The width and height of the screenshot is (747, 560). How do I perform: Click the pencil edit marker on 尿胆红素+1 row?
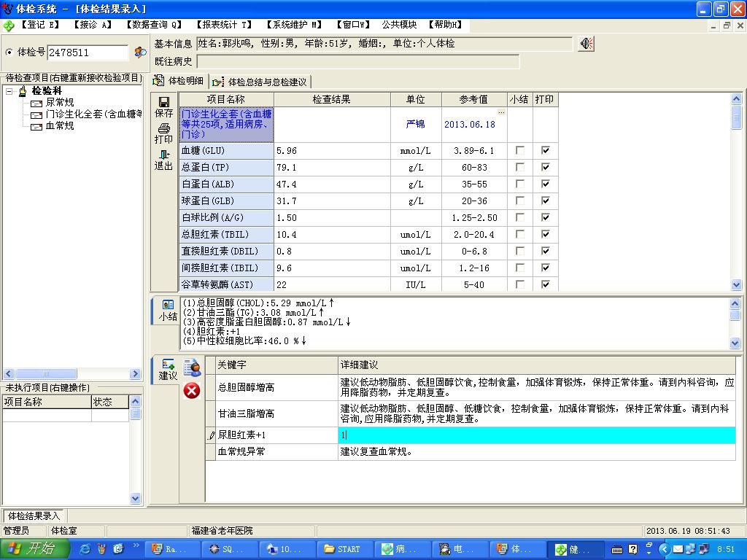tap(212, 435)
